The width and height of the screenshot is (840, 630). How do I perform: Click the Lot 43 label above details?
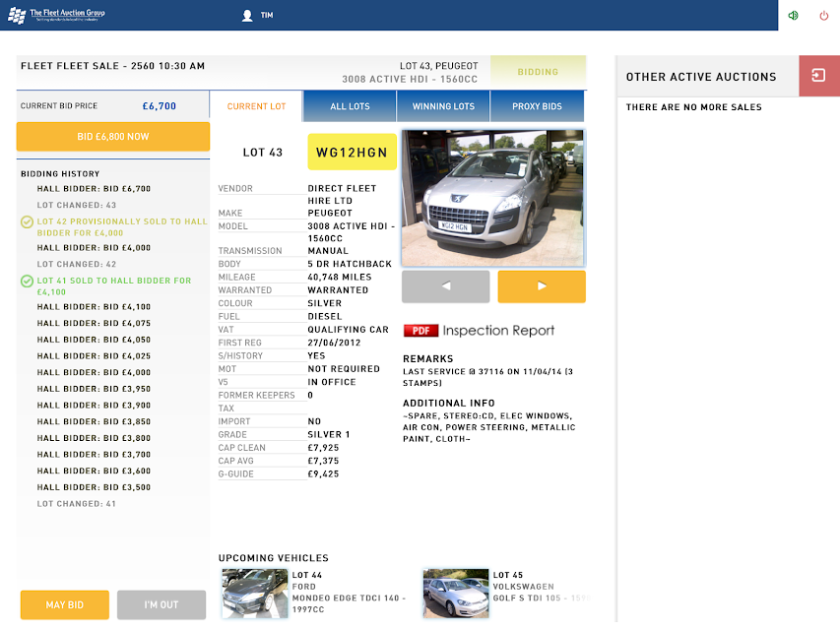pyautogui.click(x=263, y=153)
